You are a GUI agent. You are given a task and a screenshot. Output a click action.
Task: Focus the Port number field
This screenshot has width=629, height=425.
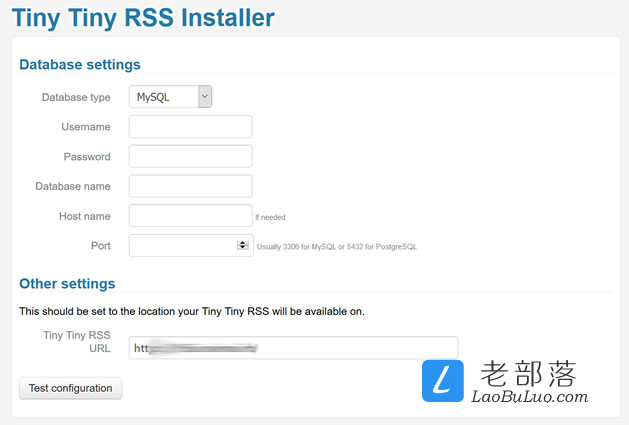(191, 246)
